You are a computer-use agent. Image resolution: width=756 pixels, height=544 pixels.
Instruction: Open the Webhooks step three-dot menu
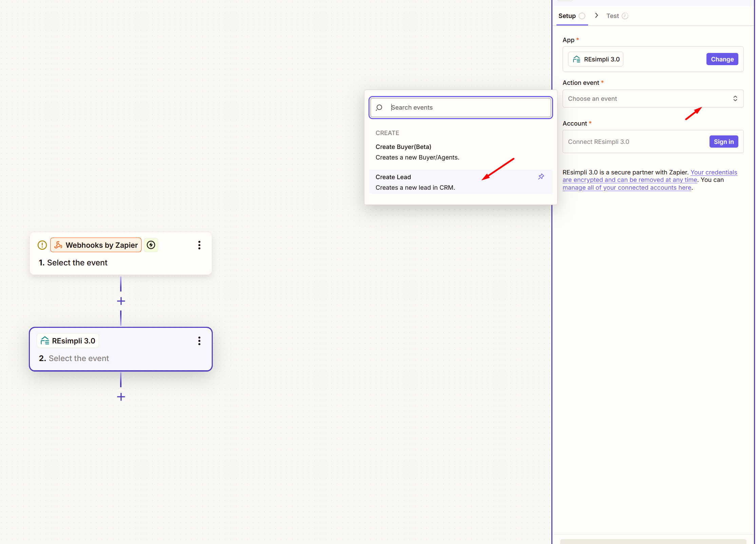(199, 245)
